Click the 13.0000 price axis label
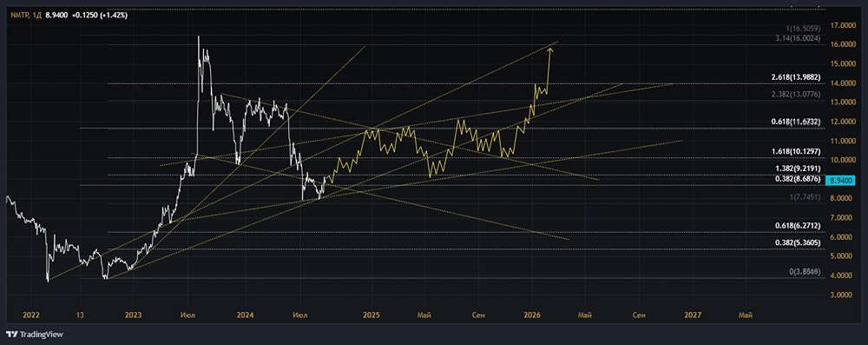This screenshot has height=345, width=868. (843, 103)
